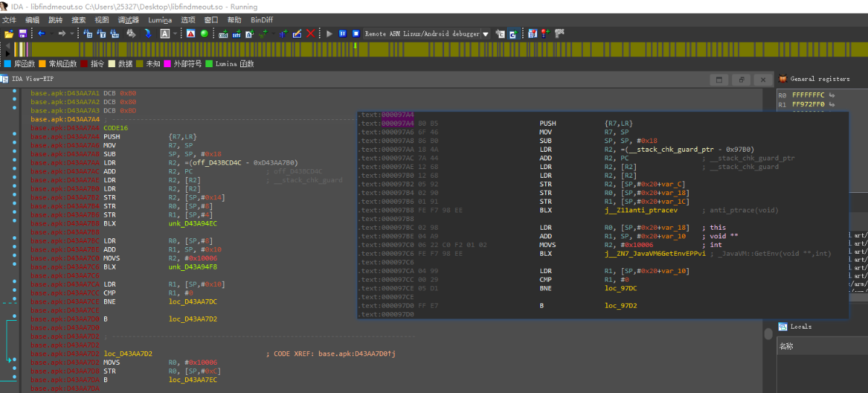This screenshot has height=393, width=868.
Task: Click the Save database floppy icon
Action: tap(22, 34)
